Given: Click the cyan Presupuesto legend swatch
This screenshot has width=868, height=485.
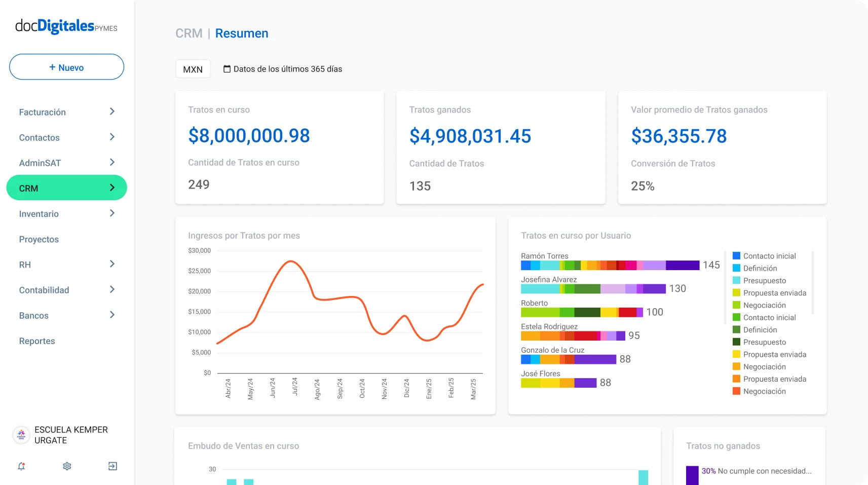Looking at the screenshot, I should coord(737,280).
